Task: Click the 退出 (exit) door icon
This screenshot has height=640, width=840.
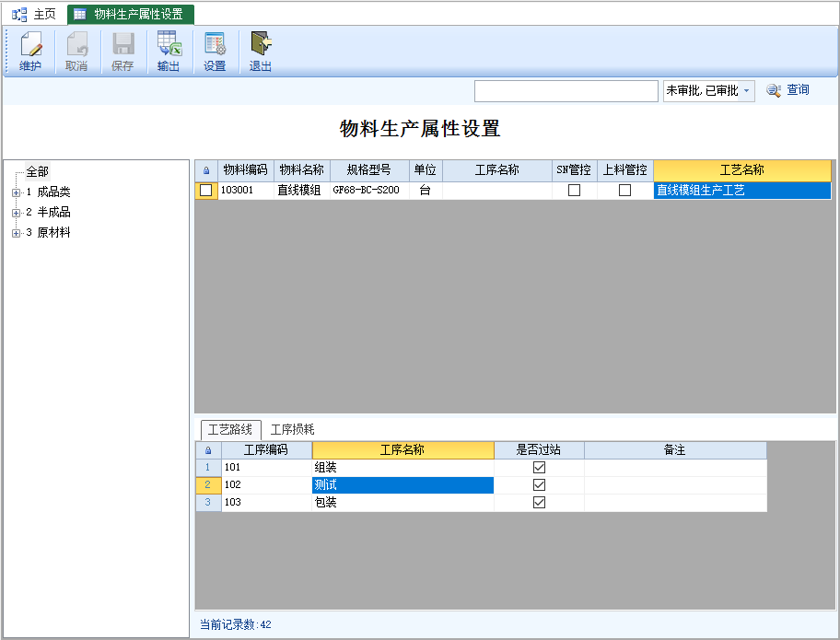Action: click(x=261, y=44)
